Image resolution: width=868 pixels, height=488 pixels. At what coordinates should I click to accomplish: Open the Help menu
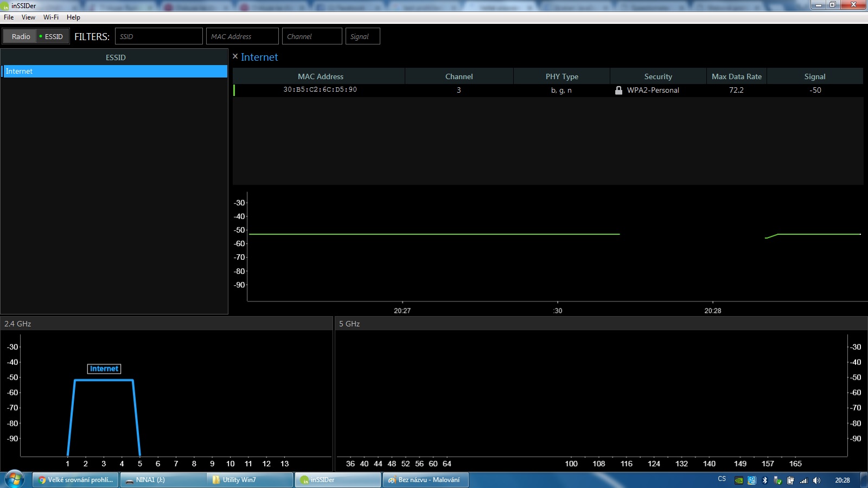click(73, 17)
